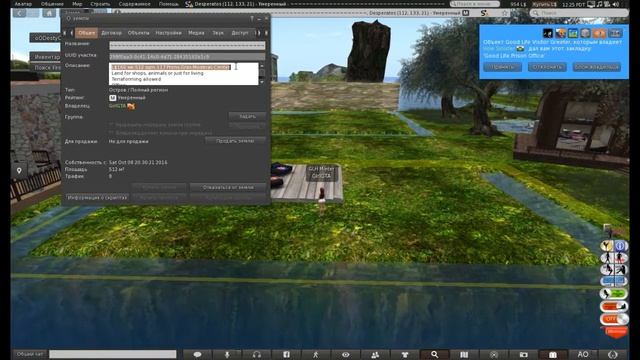
Task: Open the chat bubble toolbar button
Action: [198, 354]
